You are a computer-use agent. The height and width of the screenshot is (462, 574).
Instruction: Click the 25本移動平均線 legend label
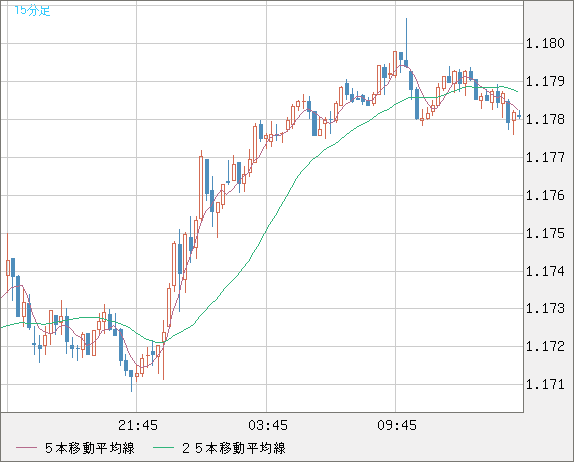click(234, 448)
